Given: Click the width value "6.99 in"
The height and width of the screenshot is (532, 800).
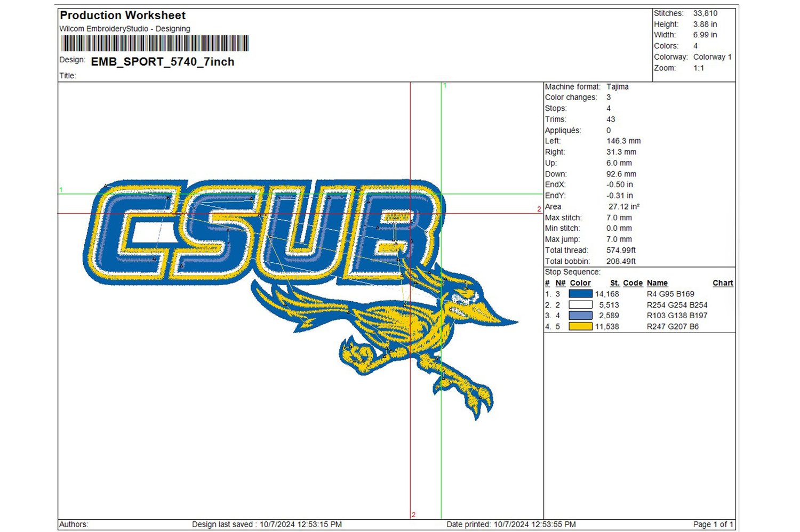Looking at the screenshot, I should pyautogui.click(x=705, y=35).
